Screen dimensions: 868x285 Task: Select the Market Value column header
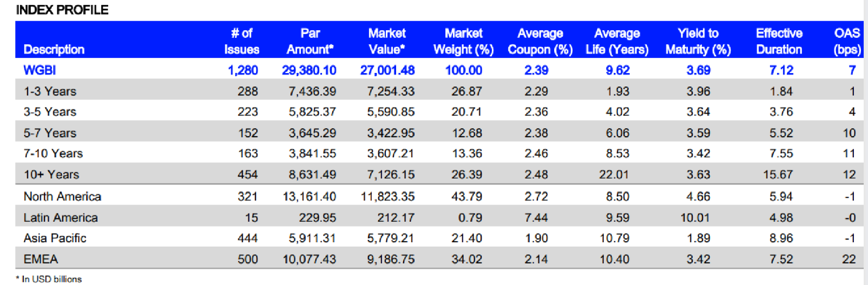point(387,41)
